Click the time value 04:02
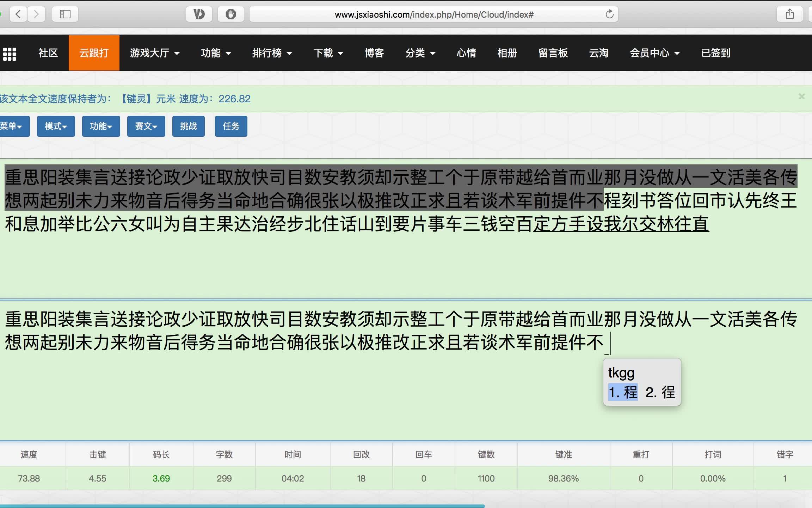812x508 pixels. 293,478
